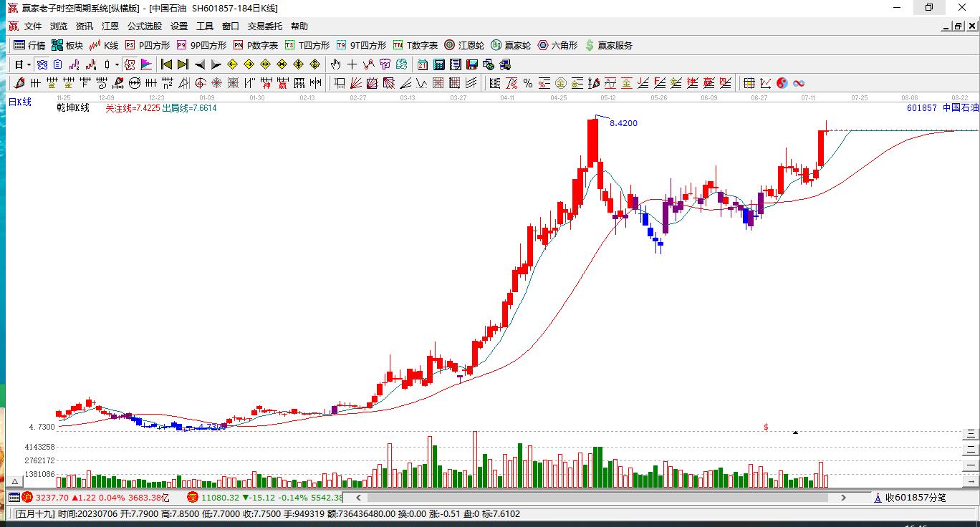Click the horizontal chart scrollbar track

(x=602, y=497)
